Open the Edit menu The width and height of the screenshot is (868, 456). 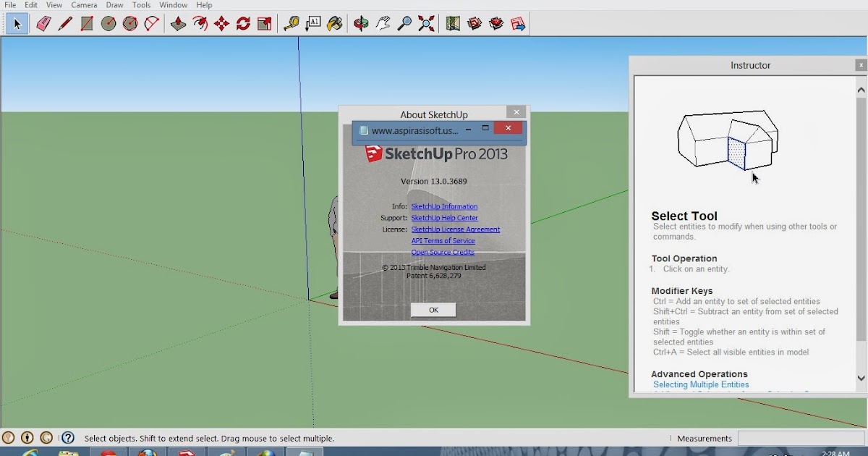[x=31, y=5]
